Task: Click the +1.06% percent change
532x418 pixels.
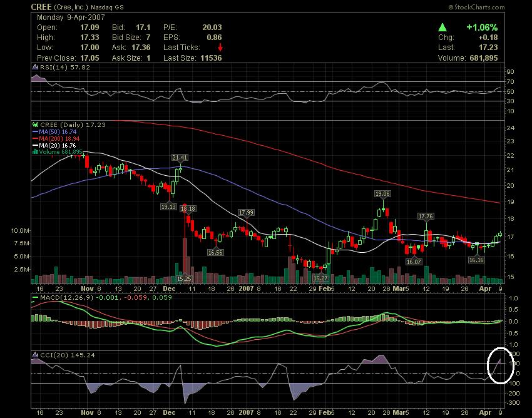Action: (x=482, y=27)
